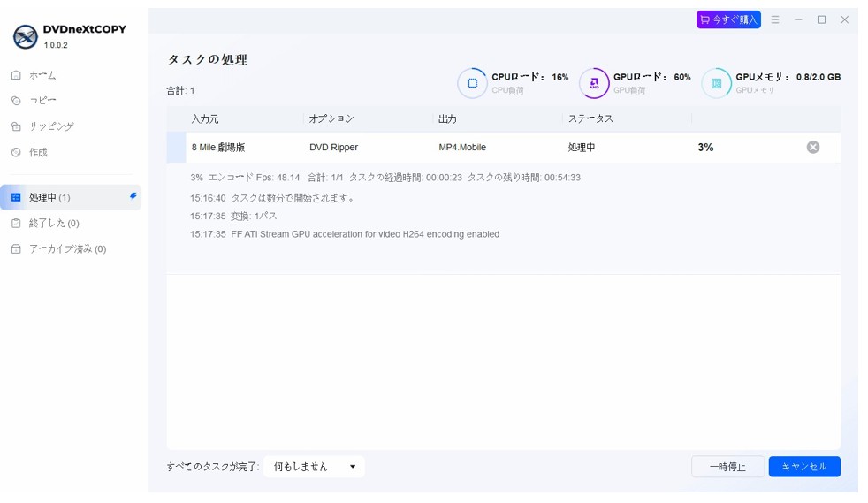
Task: Open the アーカイブ済み (0) list
Action: [x=67, y=249]
